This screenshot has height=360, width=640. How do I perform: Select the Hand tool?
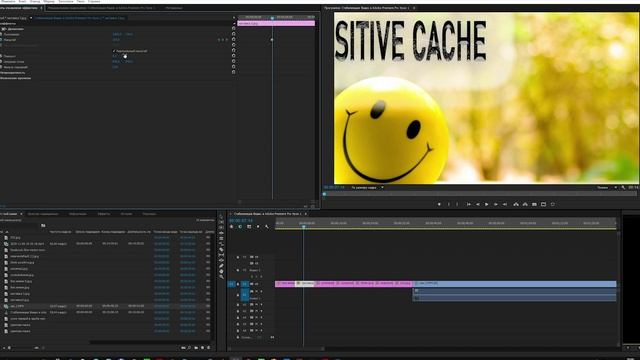click(x=221, y=271)
